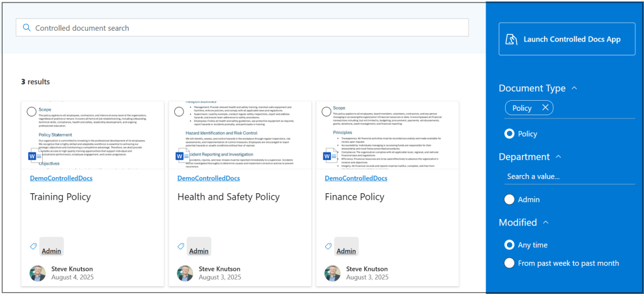644x294 pixels.
Task: Choose the Admin department radio option
Action: tap(510, 200)
